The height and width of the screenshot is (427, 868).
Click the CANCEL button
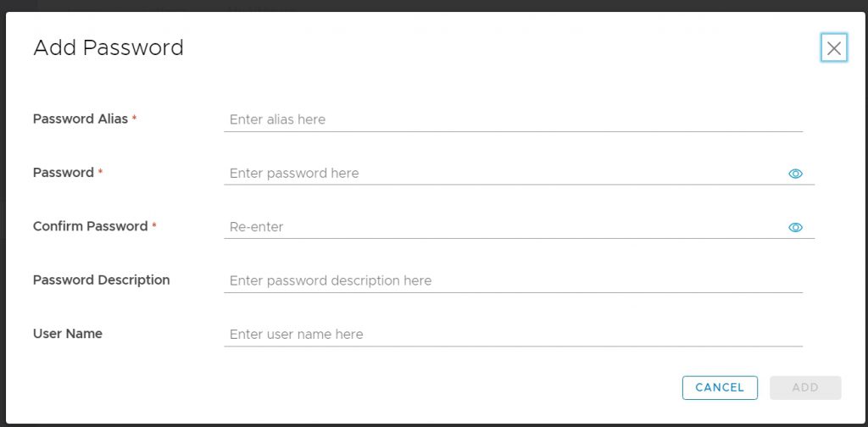click(720, 388)
